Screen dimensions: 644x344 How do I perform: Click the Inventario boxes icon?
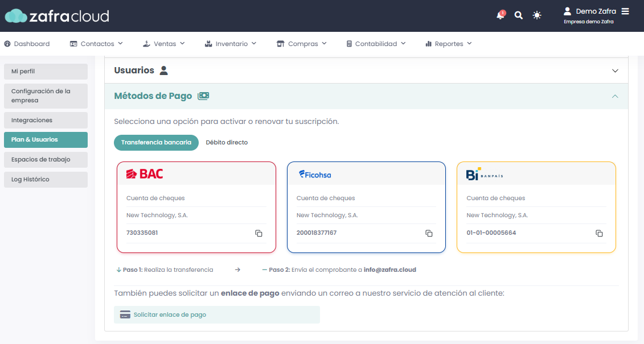[x=208, y=44]
